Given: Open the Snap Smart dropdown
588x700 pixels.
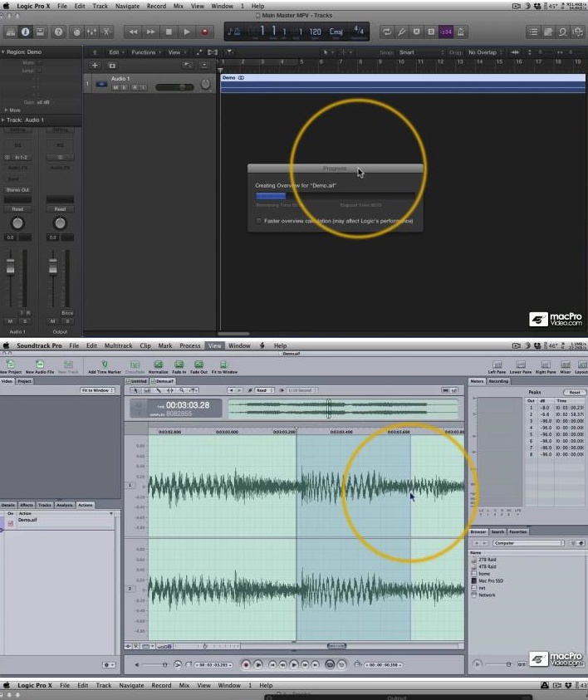Looking at the screenshot, I should (421, 52).
